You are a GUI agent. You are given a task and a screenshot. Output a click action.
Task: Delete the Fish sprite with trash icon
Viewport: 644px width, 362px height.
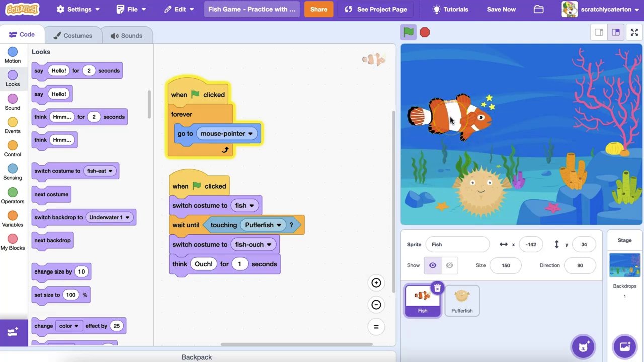(437, 288)
